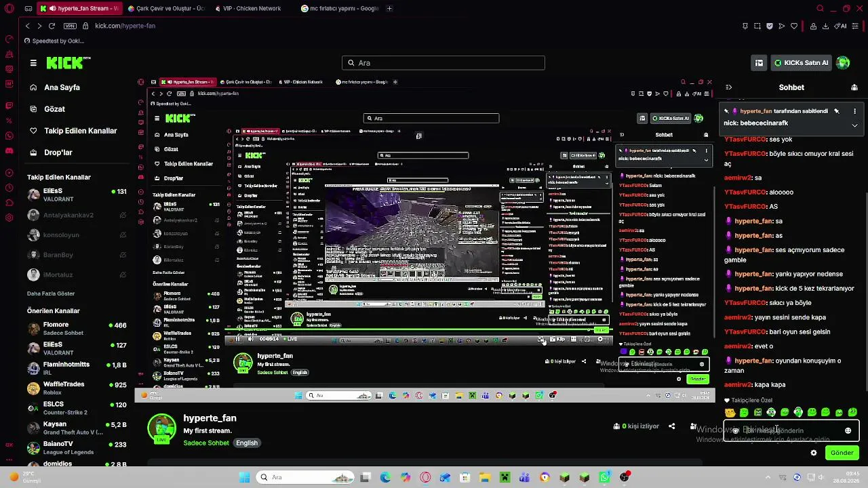The width and height of the screenshot is (868, 488).
Task: Open the iMortaluz followed channel
Action: pos(77,274)
